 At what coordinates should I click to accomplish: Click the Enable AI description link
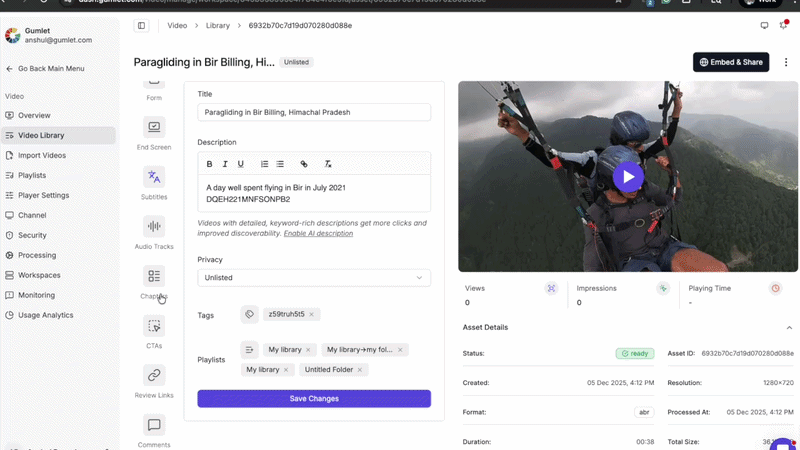coord(318,234)
